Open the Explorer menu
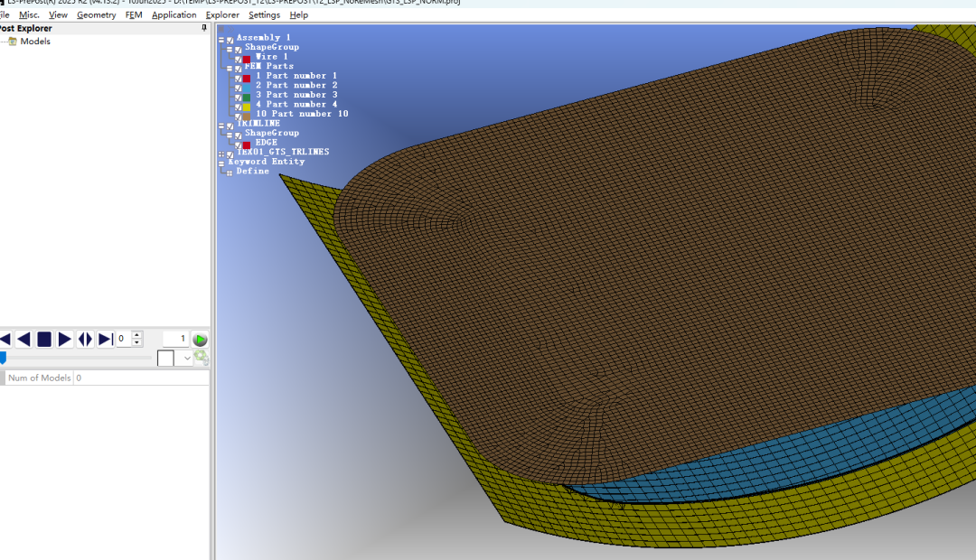 [222, 15]
